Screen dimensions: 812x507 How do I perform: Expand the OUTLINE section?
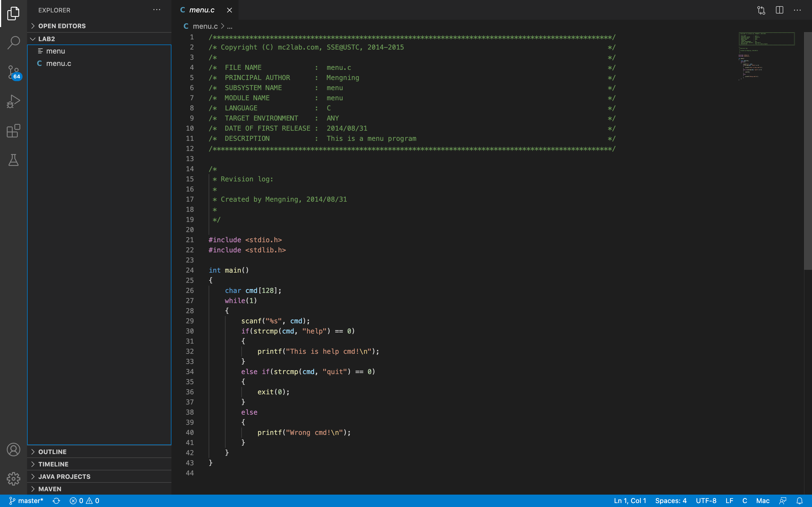point(52,452)
